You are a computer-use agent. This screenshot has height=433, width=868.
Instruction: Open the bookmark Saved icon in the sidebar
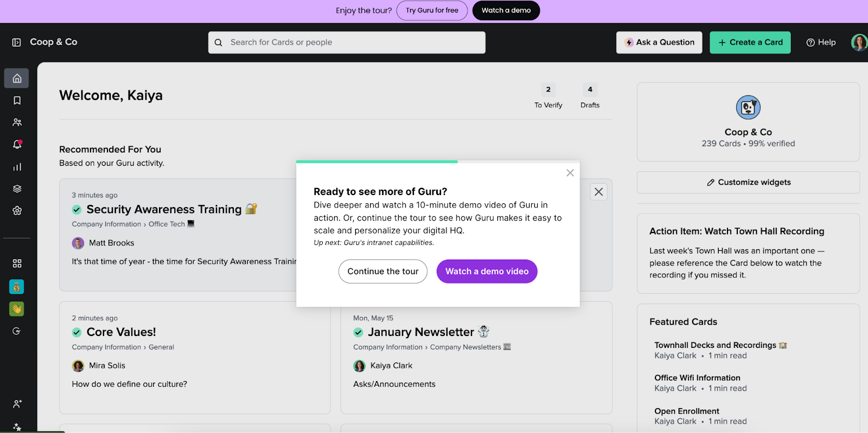(17, 100)
